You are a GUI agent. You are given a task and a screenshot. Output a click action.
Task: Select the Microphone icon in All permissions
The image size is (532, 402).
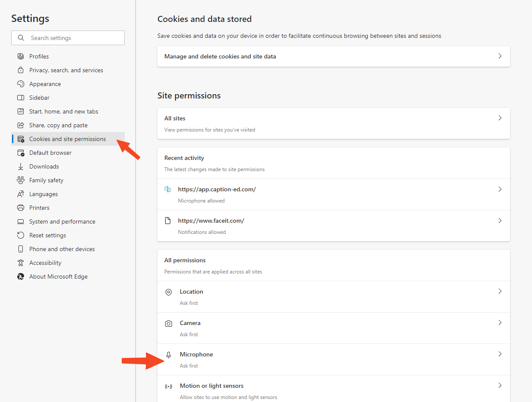[x=168, y=354]
